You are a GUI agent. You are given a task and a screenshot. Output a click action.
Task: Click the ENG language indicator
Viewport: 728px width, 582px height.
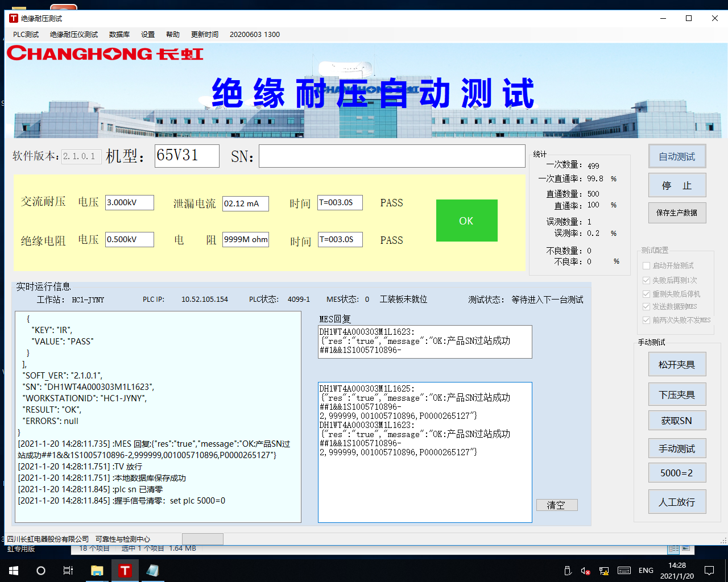pyautogui.click(x=646, y=571)
